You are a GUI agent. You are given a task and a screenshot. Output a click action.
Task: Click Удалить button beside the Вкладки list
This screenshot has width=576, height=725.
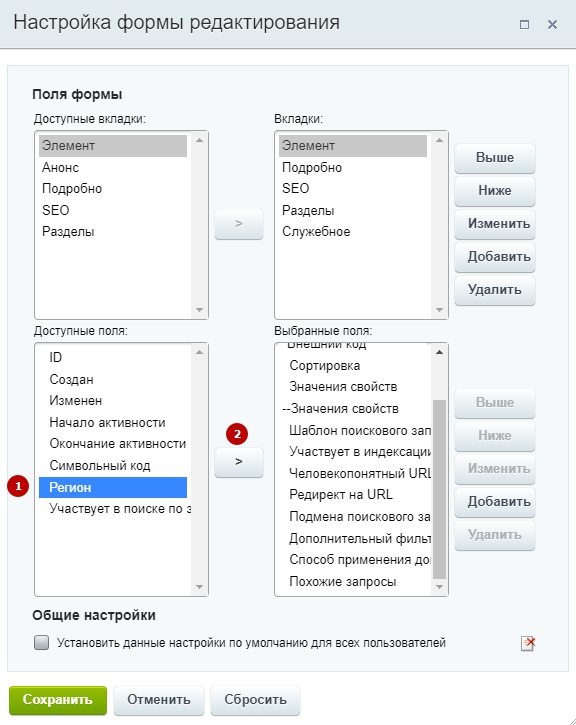(495, 290)
